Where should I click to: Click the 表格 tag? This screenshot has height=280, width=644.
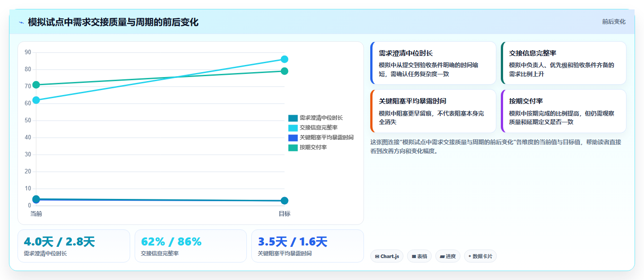pos(419,256)
